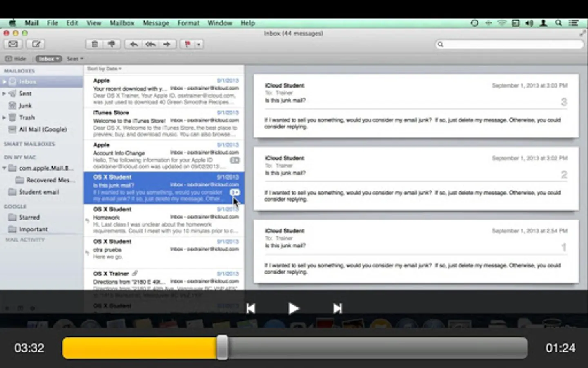Open the File menu

tap(52, 23)
